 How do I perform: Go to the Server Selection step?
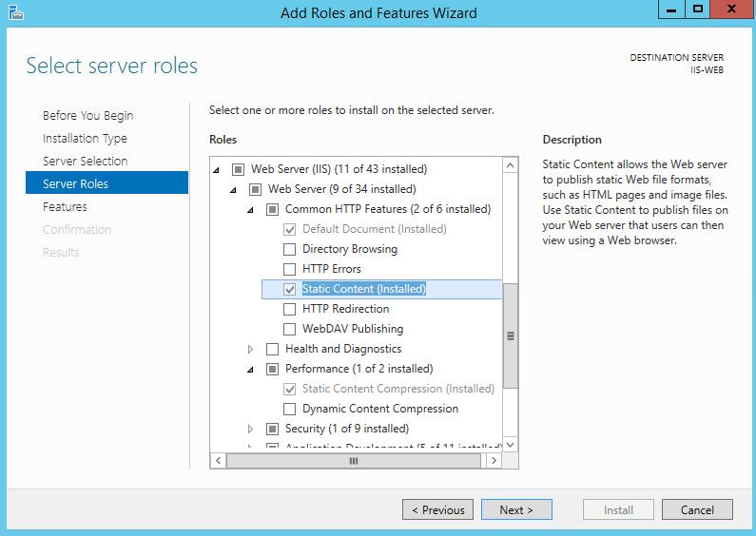click(86, 161)
